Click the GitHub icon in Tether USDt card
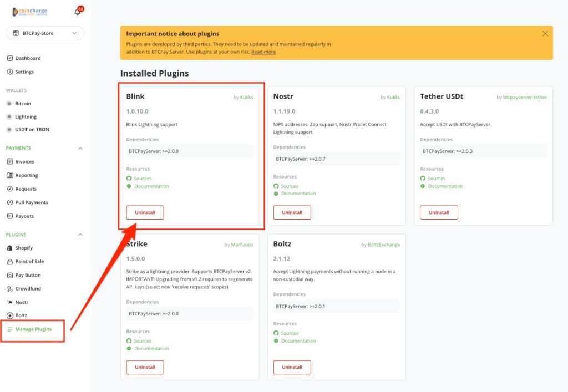This screenshot has height=392, width=568. tap(423, 179)
